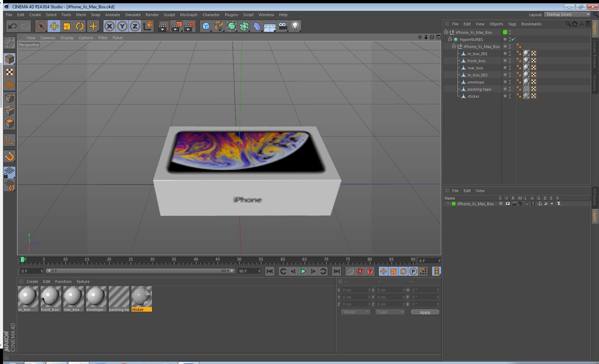This screenshot has width=599, height=364.
Task: Toggle Y axis lock
Action: (122, 26)
